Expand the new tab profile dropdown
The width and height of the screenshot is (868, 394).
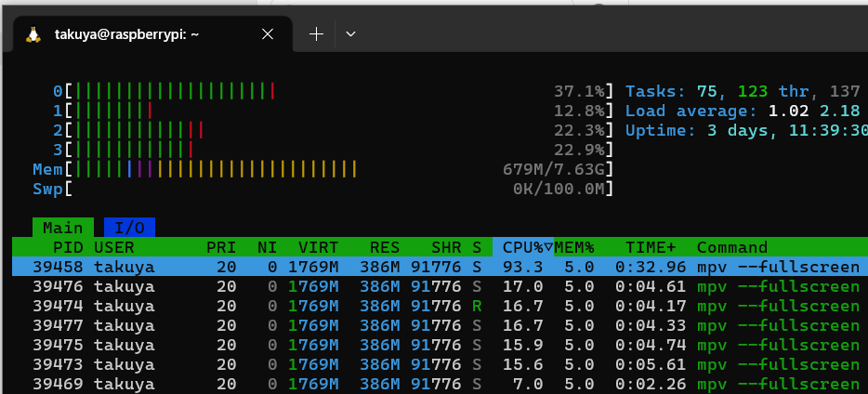click(x=349, y=34)
